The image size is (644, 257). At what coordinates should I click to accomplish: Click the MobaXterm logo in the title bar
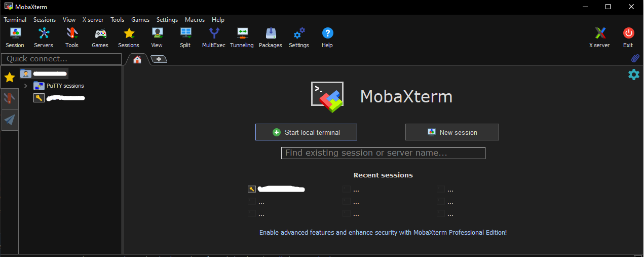pos(8,7)
